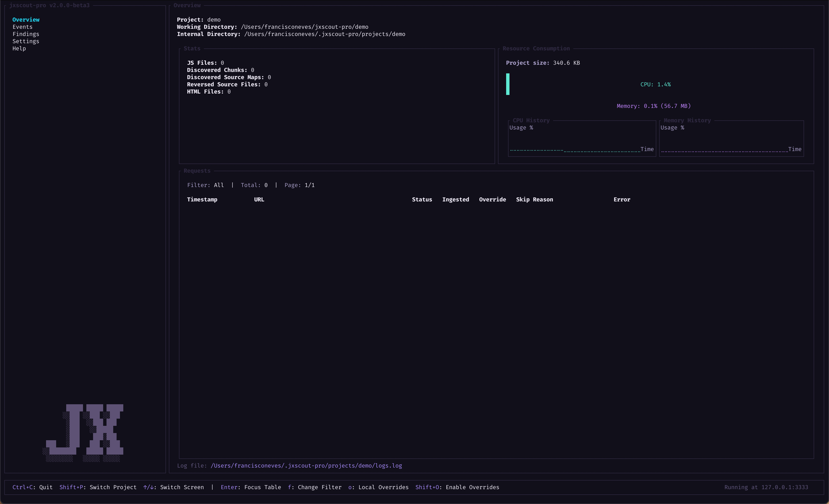Click the Error column header

pyautogui.click(x=622, y=200)
